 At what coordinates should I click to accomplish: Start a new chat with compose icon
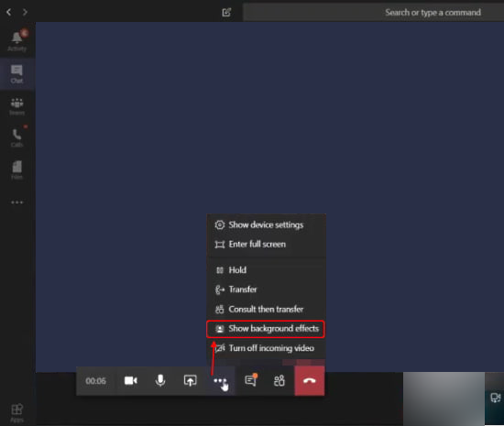(x=226, y=12)
